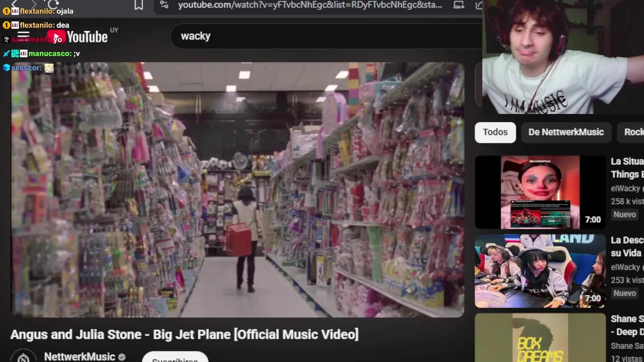This screenshot has height=362, width=644.
Task: Click the "La Desc" video title link
Action: tap(627, 247)
